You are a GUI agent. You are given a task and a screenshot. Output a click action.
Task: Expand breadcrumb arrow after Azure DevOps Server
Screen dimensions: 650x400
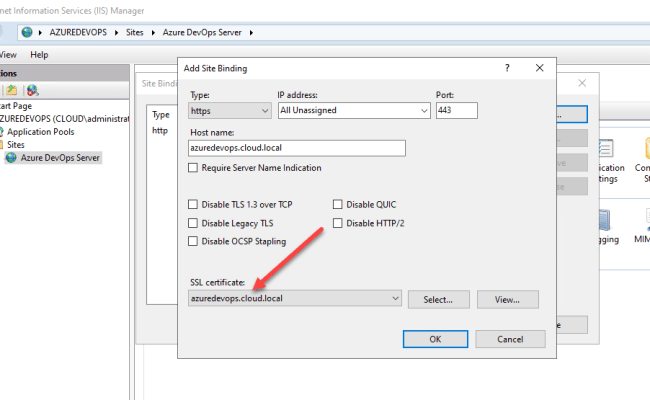251,32
